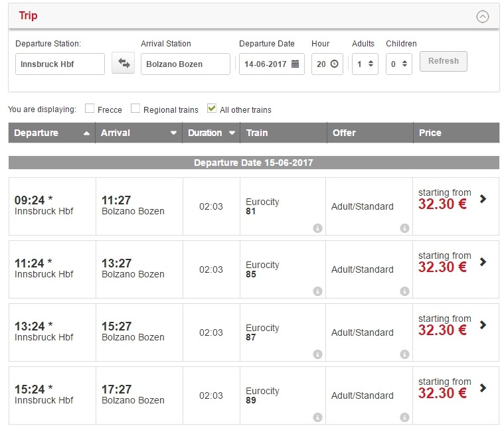Edit the Innsbruck Hbf departure station field
Screen dimensions: 504x428
60,64
